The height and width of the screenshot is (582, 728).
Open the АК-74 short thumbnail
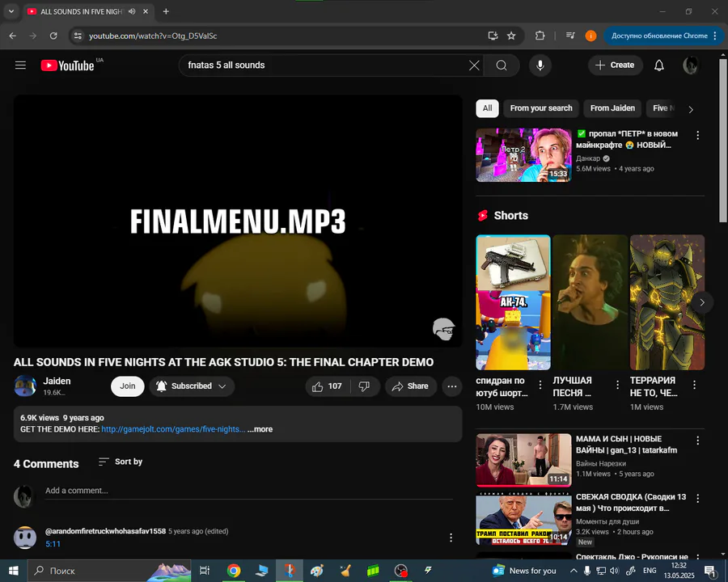coord(513,302)
